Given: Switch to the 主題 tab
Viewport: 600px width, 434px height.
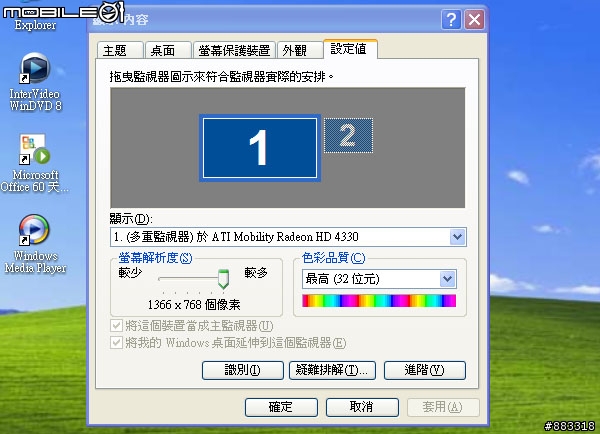Looking at the screenshot, I should [x=120, y=50].
